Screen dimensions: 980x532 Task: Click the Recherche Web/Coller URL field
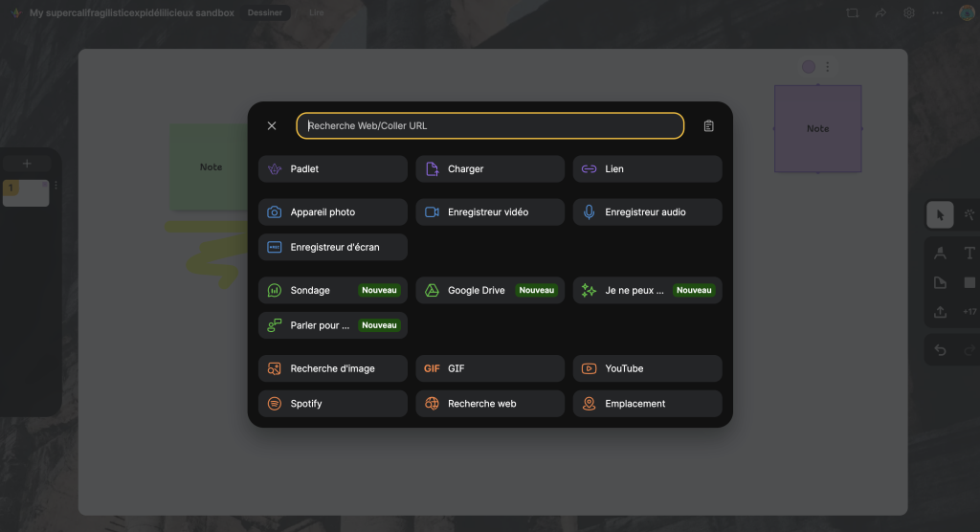[490, 125]
